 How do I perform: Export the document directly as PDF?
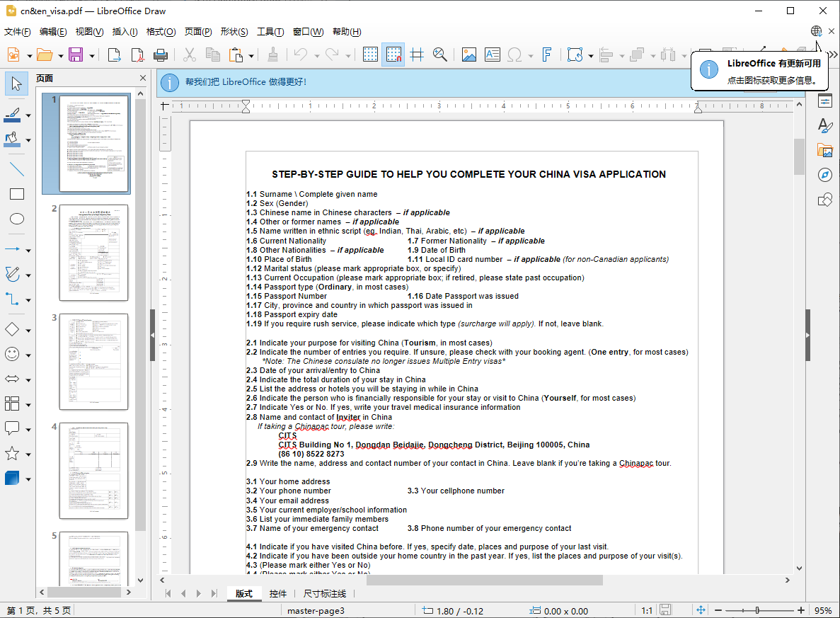tap(137, 54)
